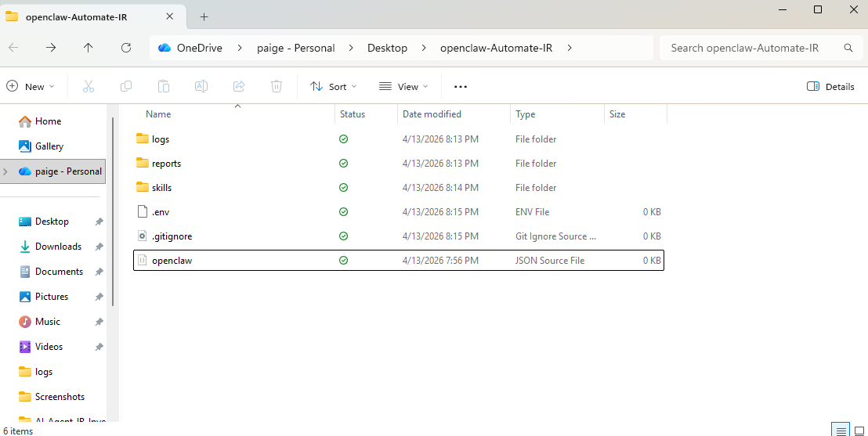Click the Delete trash icon
This screenshot has width=868, height=436.
point(277,86)
